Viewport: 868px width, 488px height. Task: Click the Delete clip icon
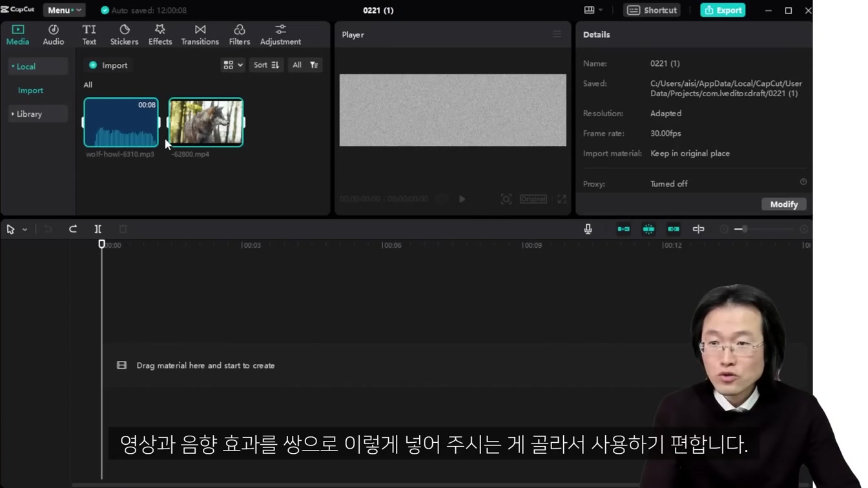(123, 229)
